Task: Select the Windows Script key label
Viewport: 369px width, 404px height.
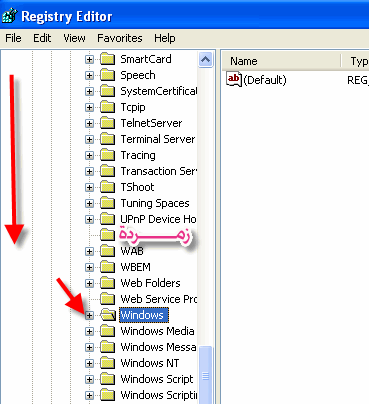Action: (x=157, y=379)
